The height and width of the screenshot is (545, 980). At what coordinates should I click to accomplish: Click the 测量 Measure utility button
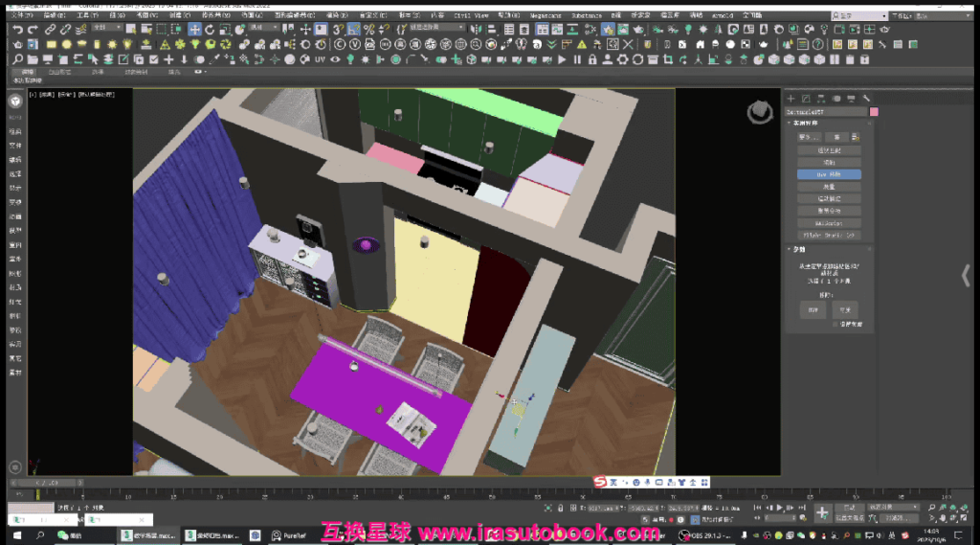click(829, 187)
